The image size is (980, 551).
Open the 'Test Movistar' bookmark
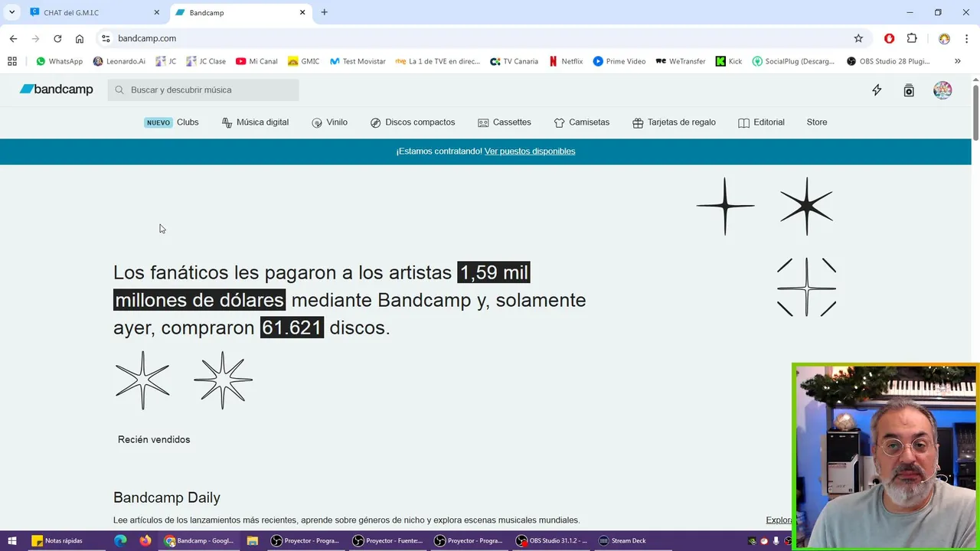[358, 61]
